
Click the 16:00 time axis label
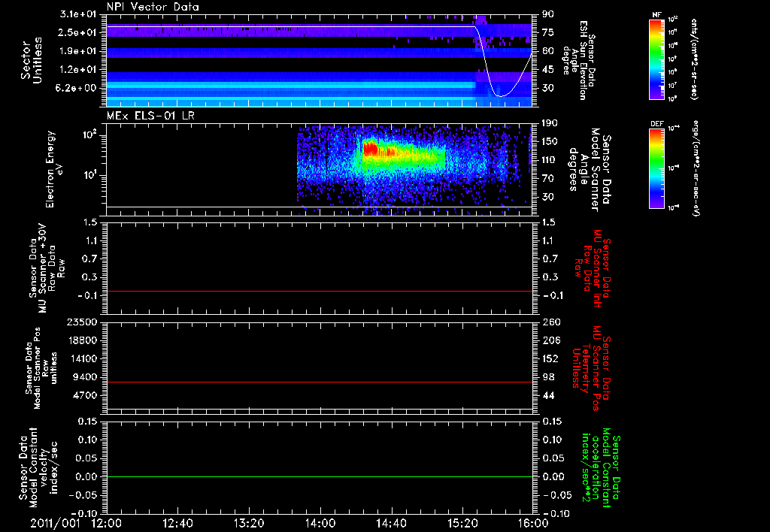[533, 524]
